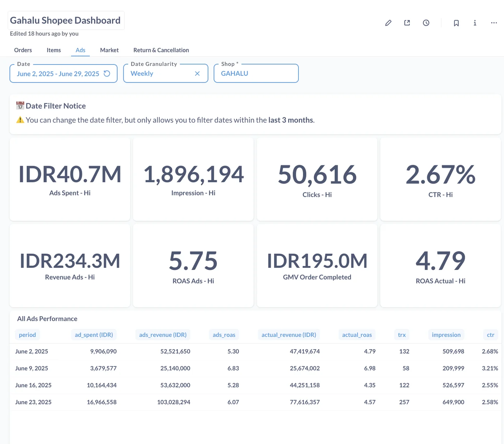Sort by the ads_roas column header
This screenshot has width=504, height=444.
[224, 335]
